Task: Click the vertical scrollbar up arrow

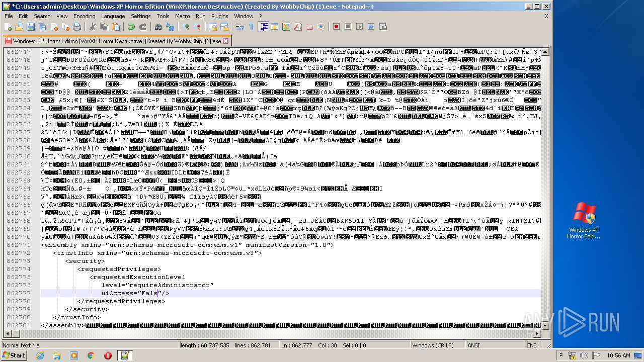Action: coord(546,52)
